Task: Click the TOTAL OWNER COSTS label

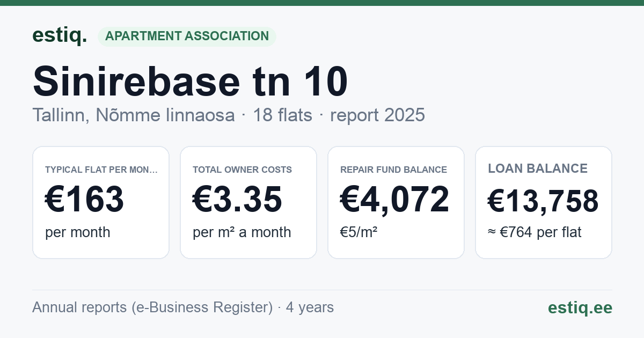Action: coord(243,170)
